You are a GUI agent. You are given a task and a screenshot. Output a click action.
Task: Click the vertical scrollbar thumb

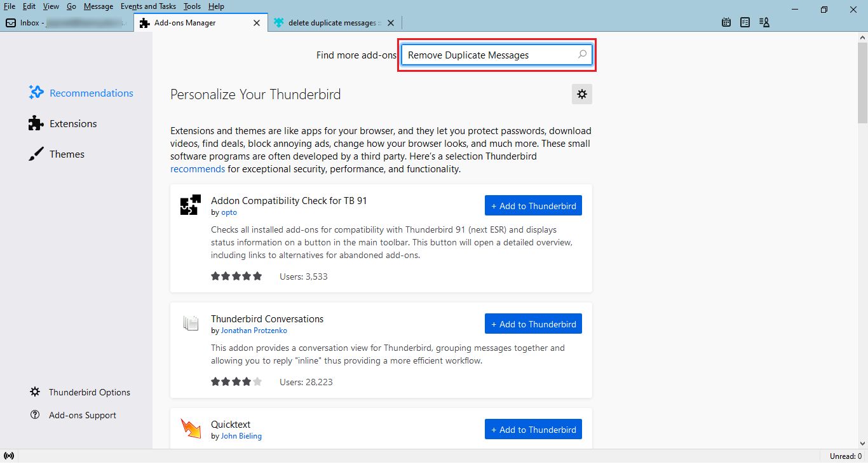pyautogui.click(x=862, y=83)
